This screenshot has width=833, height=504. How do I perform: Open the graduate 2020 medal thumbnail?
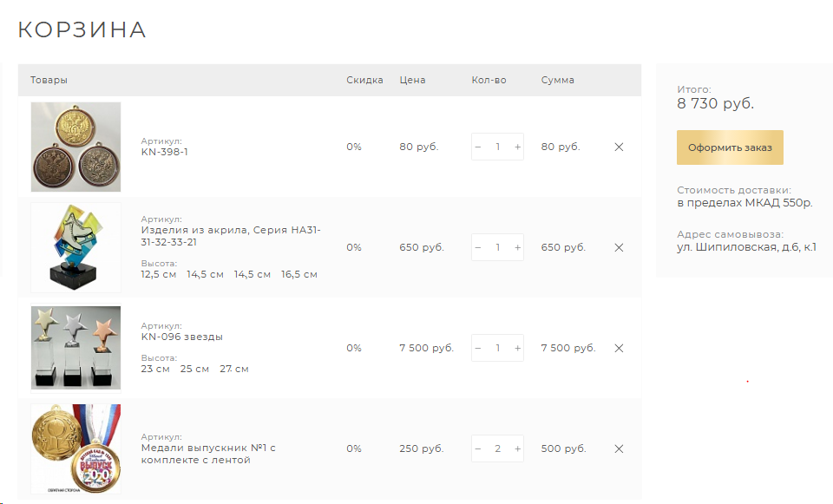[76, 448]
